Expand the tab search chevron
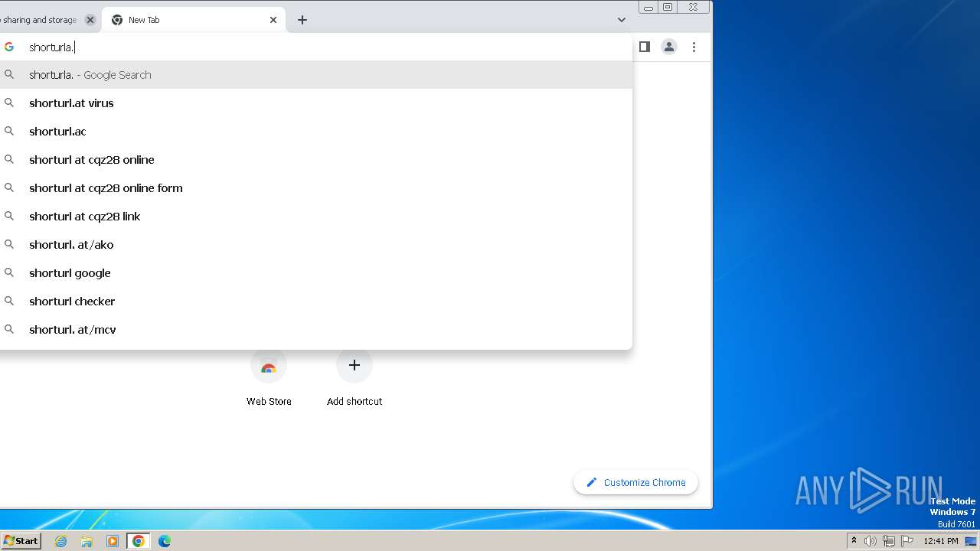 point(622,20)
